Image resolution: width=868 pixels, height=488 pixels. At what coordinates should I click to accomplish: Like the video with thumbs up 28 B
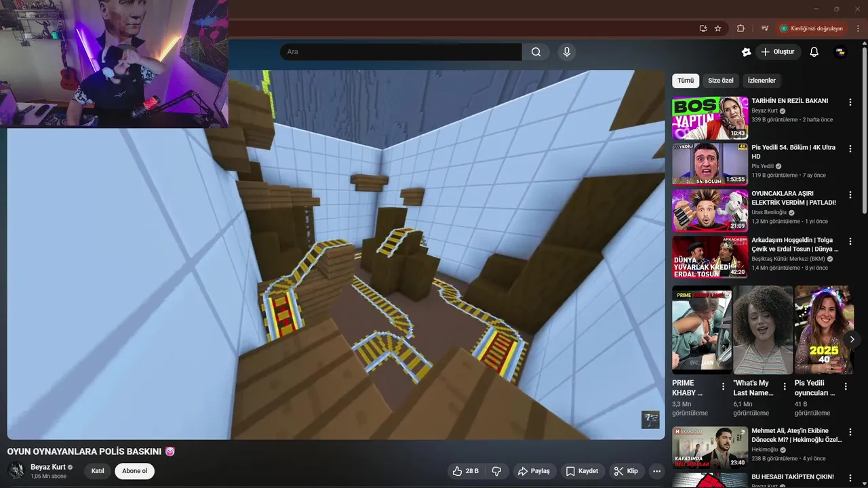tap(465, 471)
